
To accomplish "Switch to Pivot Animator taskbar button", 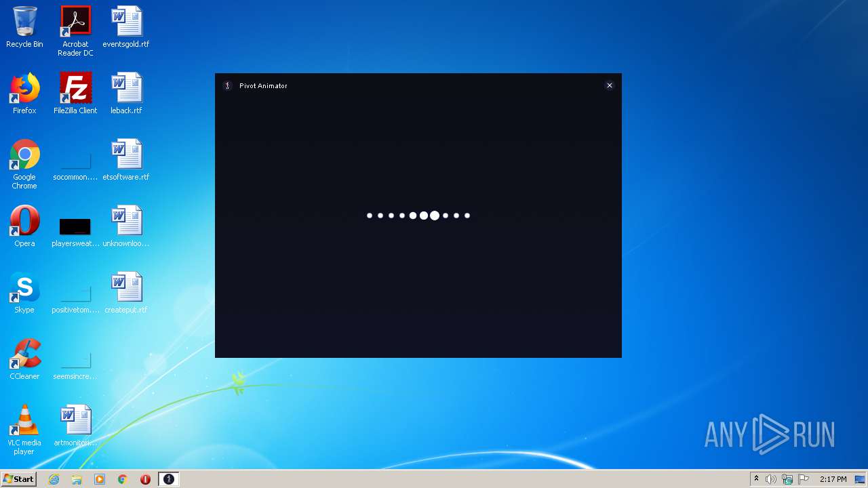I will tap(169, 479).
